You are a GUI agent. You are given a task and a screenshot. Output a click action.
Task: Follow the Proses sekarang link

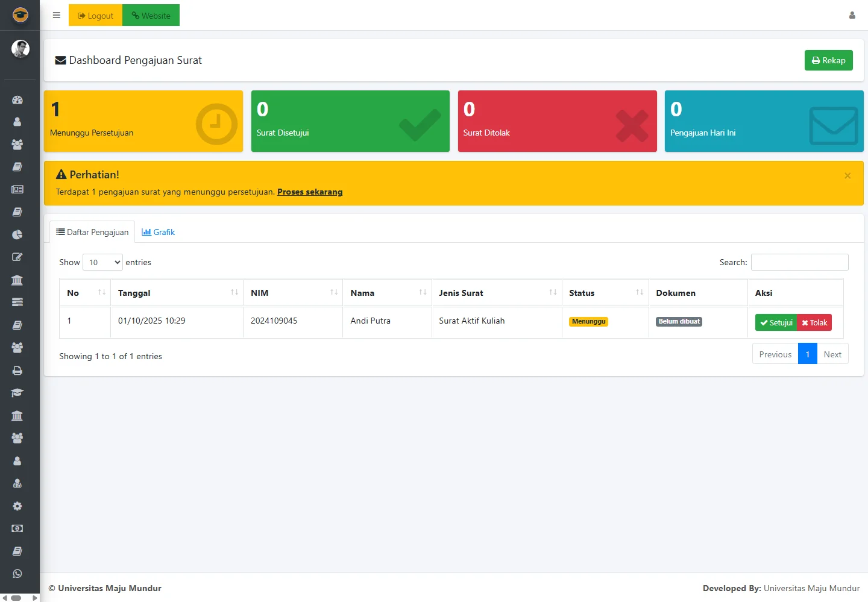[x=310, y=192]
